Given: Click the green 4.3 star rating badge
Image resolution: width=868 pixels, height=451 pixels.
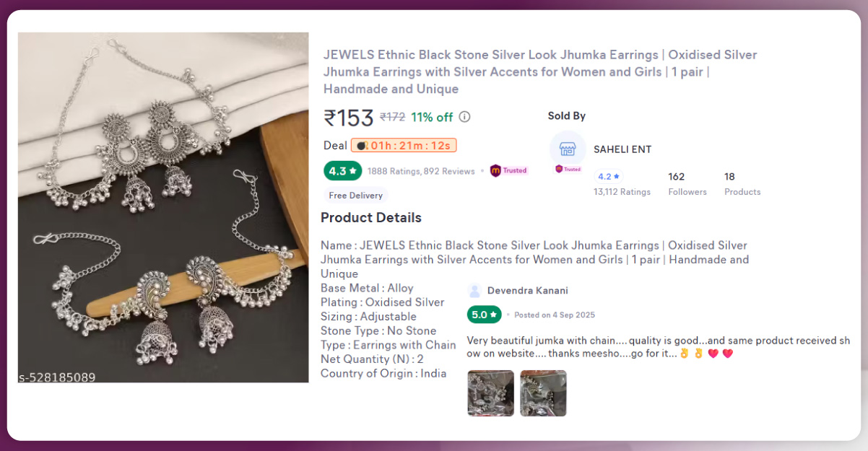Looking at the screenshot, I should tap(343, 171).
